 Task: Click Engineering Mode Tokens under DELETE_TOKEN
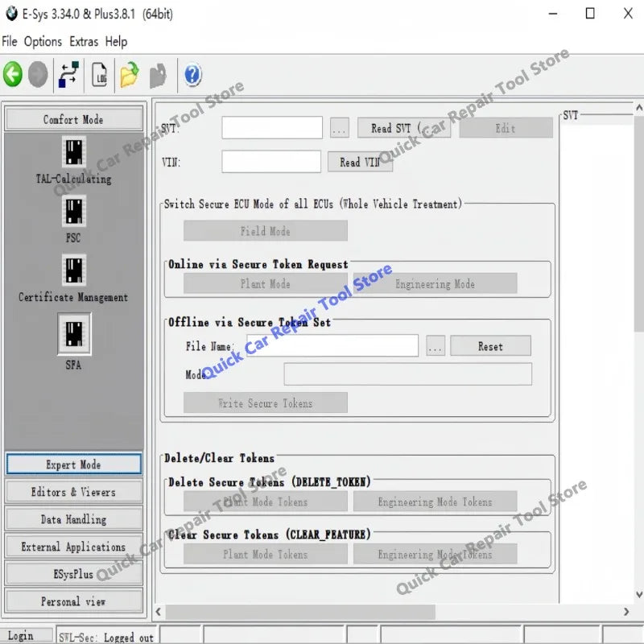[x=435, y=502]
